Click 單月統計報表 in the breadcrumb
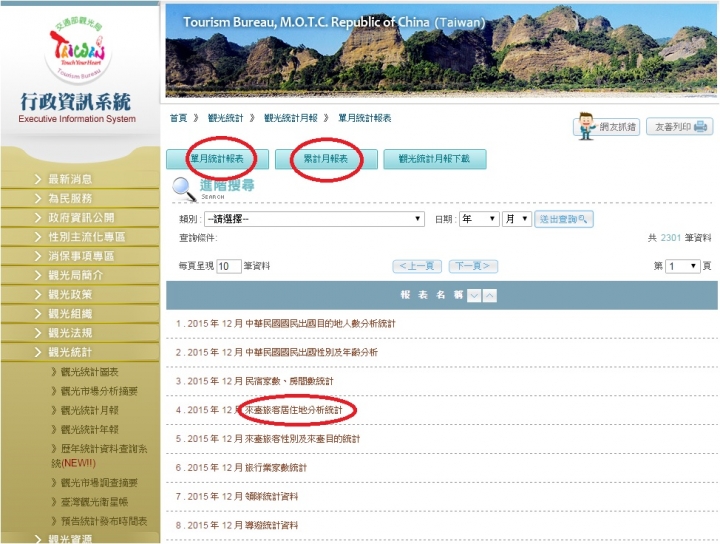720x544 pixels. [x=365, y=118]
